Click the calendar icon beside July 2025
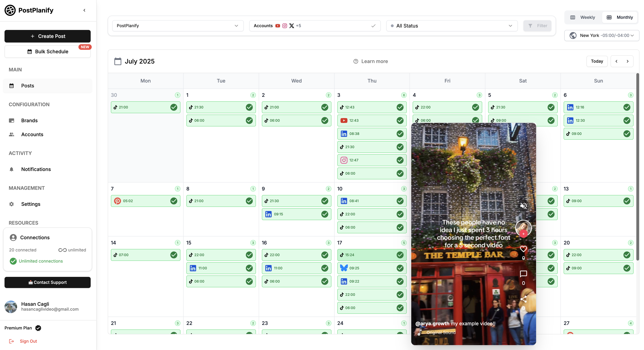 (x=118, y=61)
